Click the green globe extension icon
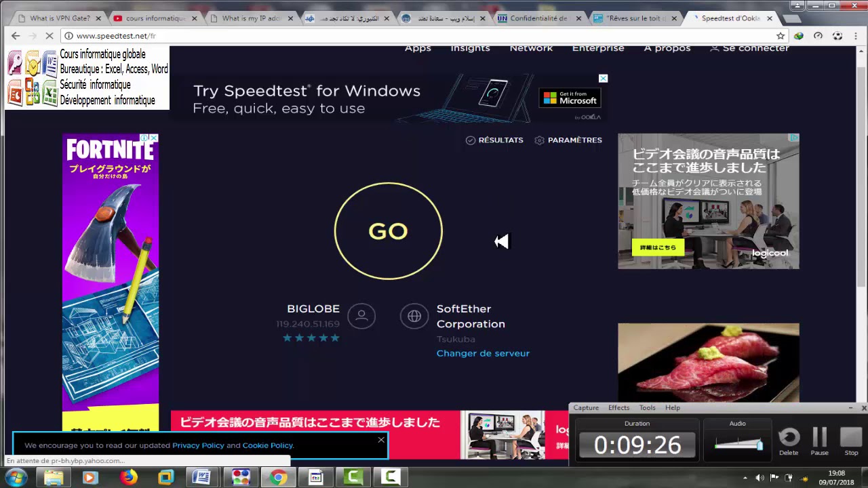Viewport: 868px width, 488px height. pos(799,36)
